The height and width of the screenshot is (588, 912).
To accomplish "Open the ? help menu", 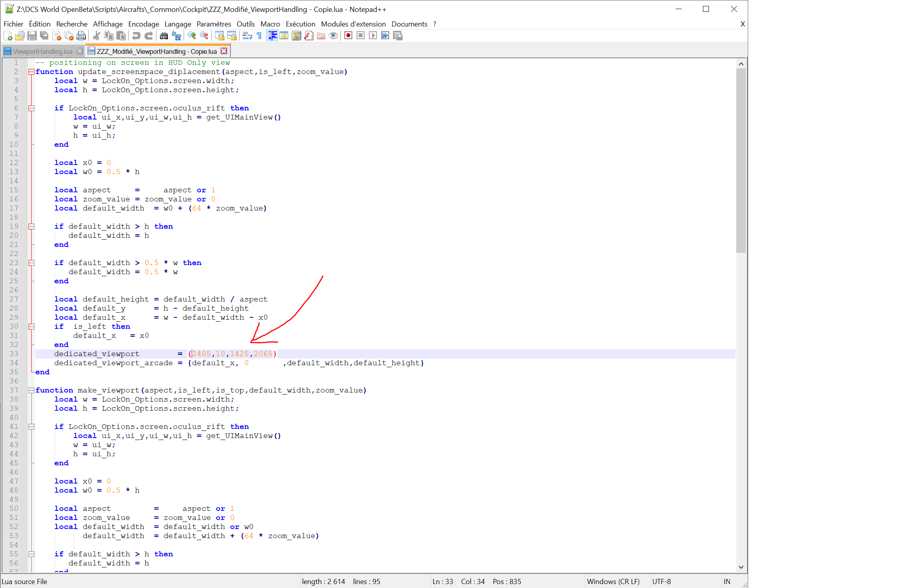I will [x=435, y=24].
